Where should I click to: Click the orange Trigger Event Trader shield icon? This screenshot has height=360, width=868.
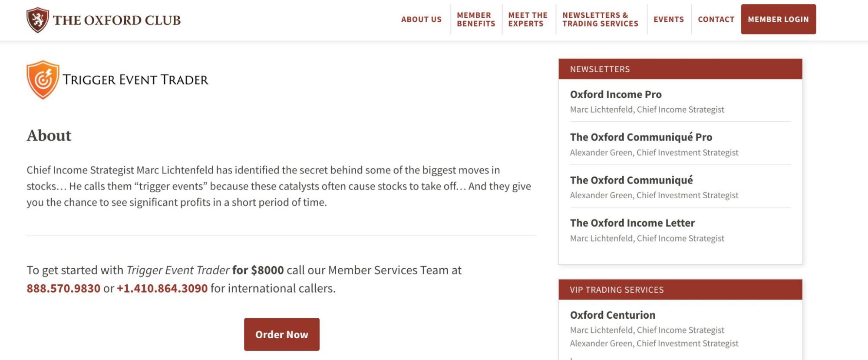pos(43,80)
